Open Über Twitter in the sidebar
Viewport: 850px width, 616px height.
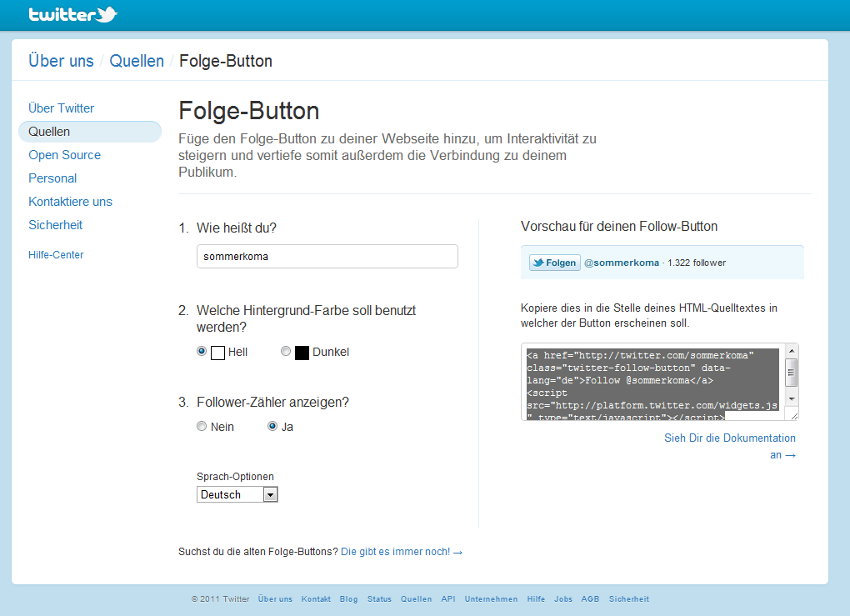62,108
